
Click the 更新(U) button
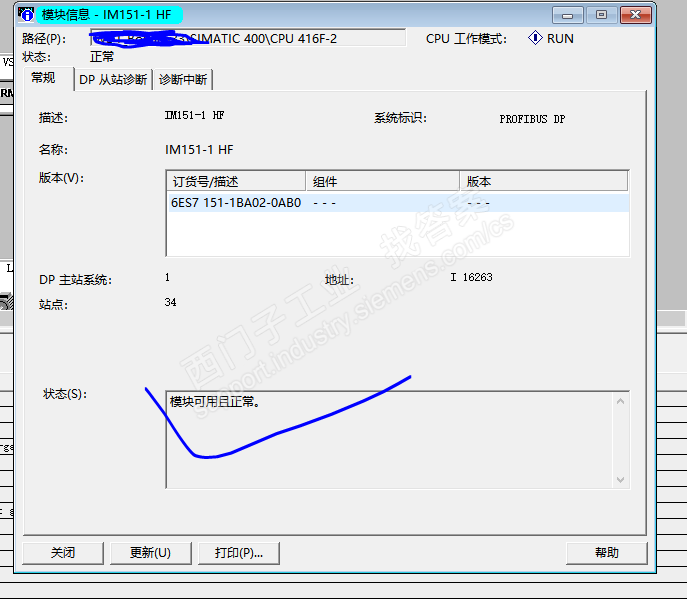pos(150,553)
